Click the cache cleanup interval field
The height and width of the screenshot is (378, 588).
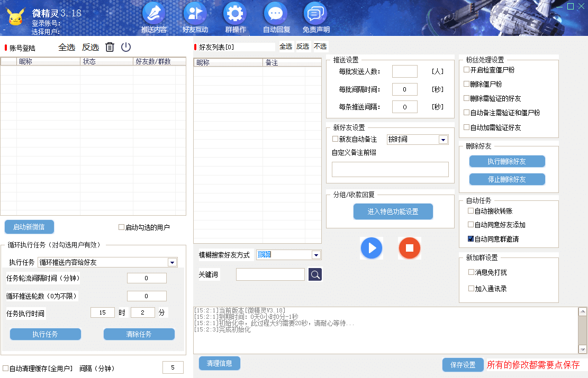pos(173,367)
